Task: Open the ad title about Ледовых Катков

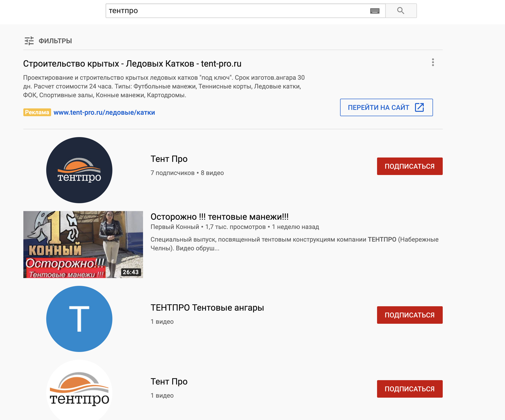Action: 132,64
